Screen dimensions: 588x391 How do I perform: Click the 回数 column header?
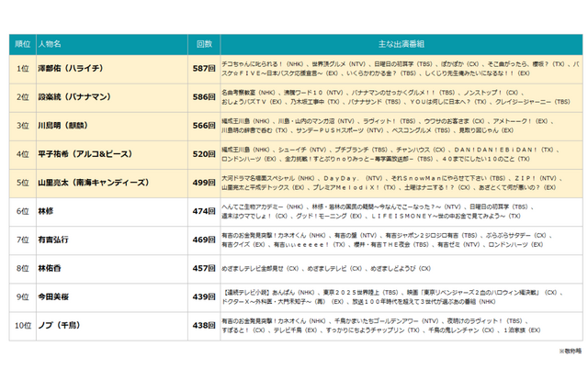[x=205, y=44]
